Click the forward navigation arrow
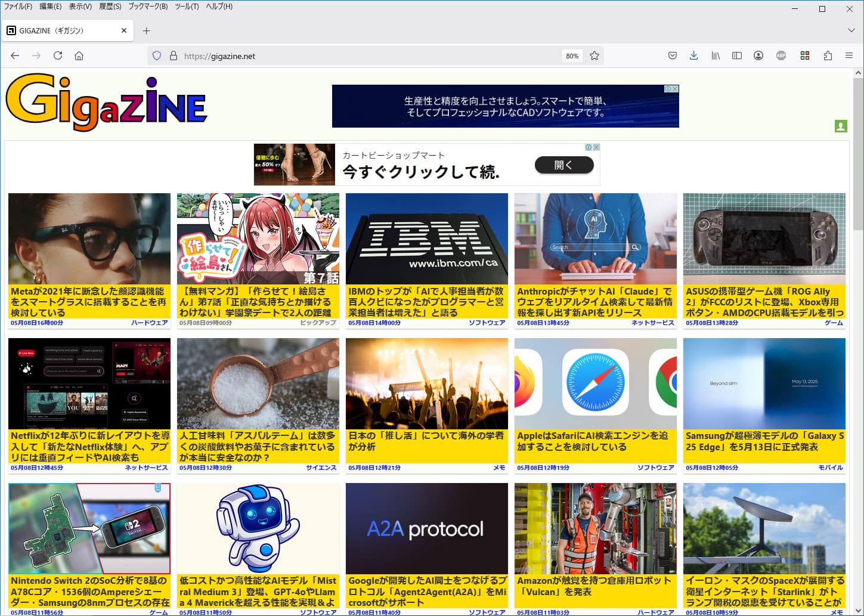Image resolution: width=864 pixels, height=616 pixels. coord(36,55)
